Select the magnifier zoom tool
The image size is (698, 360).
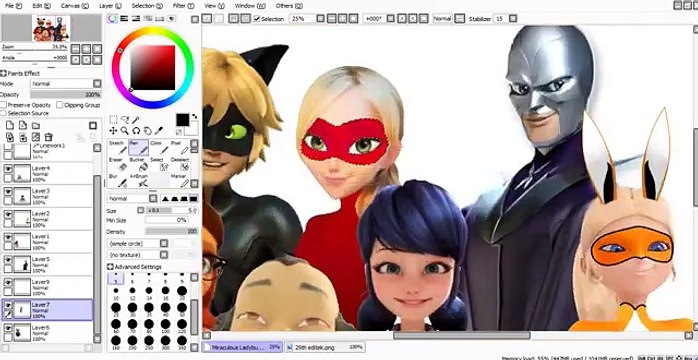pos(125,131)
